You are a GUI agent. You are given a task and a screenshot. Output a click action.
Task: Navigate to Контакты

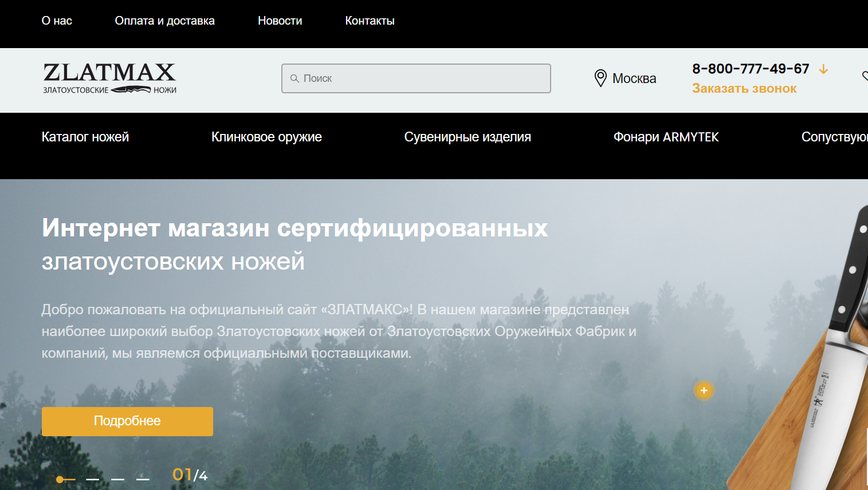(370, 21)
